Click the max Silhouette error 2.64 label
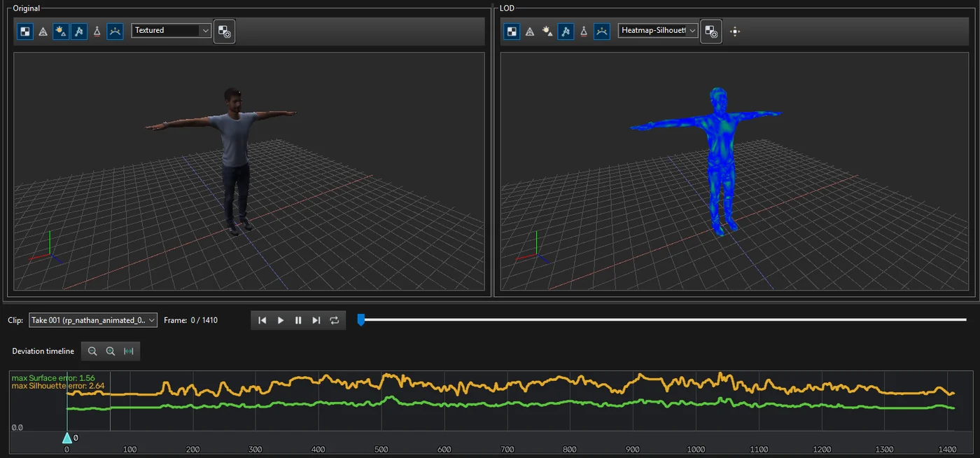The width and height of the screenshot is (980, 458). [x=58, y=386]
